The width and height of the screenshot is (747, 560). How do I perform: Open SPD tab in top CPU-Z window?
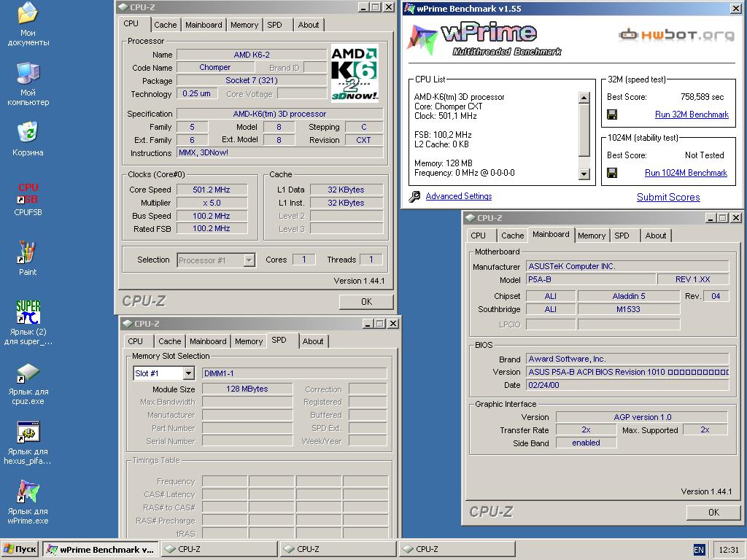[275, 25]
